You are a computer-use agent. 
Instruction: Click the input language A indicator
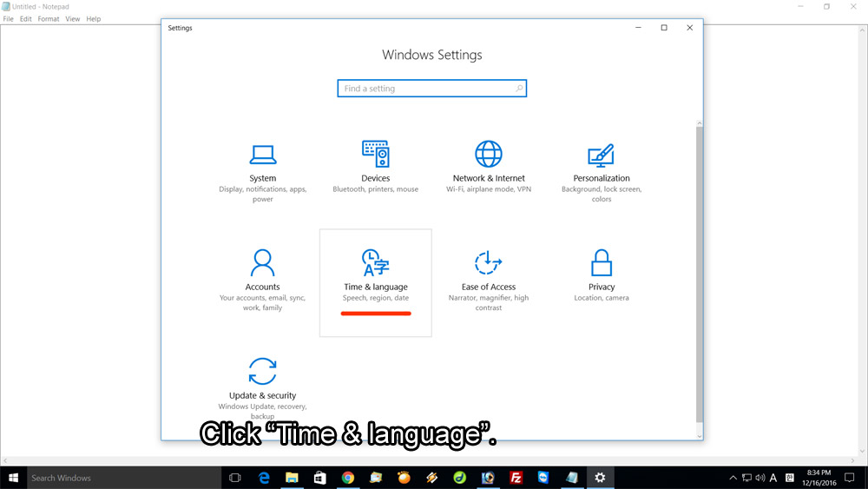coord(773,478)
